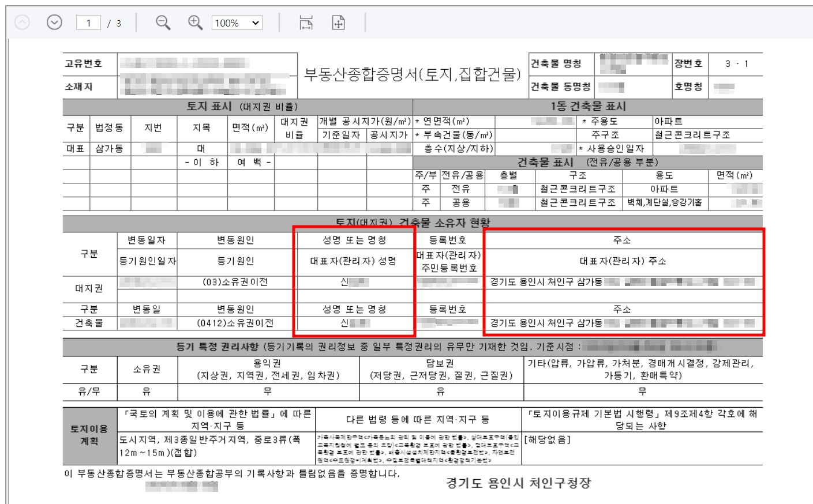Screen dimensions: 813x504
Task: Select the 변동일자 header cell
Action: click(147, 240)
